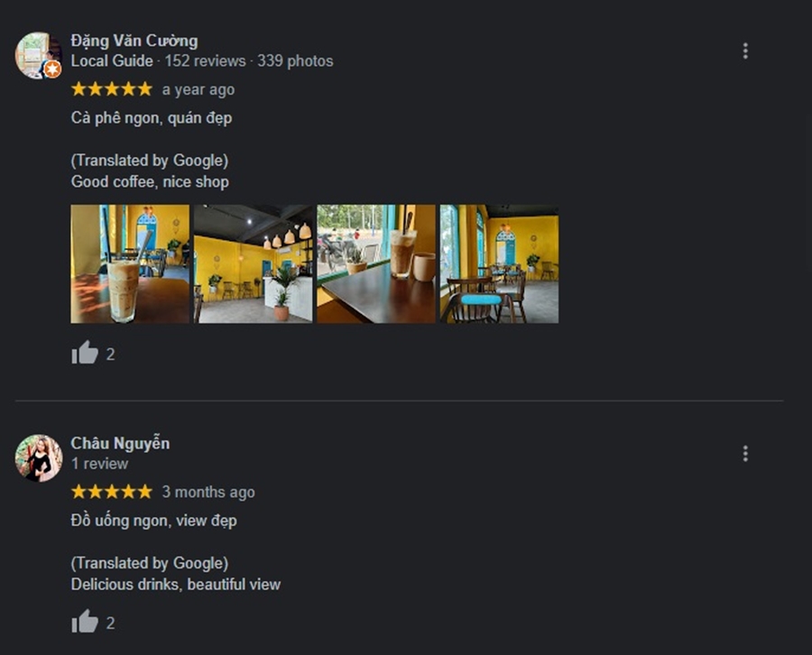Click the 'Good coffee, nice shop' translated text

coord(150,181)
